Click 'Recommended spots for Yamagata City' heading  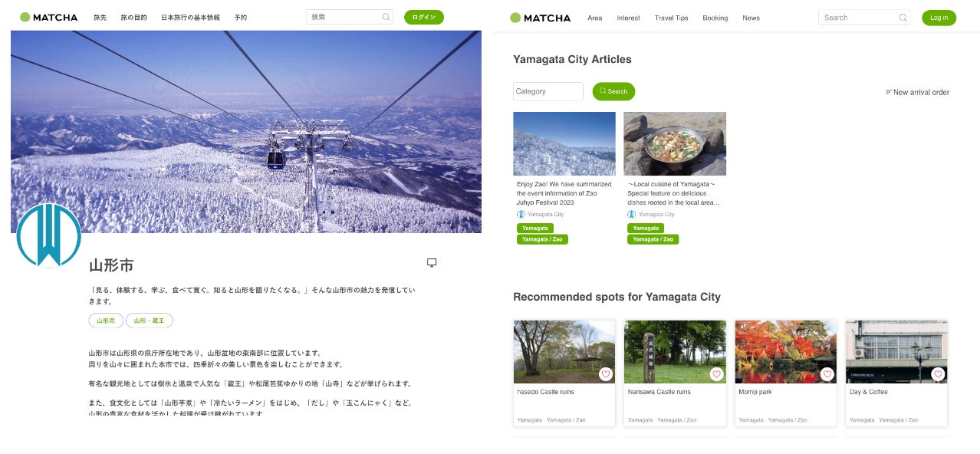click(x=617, y=297)
